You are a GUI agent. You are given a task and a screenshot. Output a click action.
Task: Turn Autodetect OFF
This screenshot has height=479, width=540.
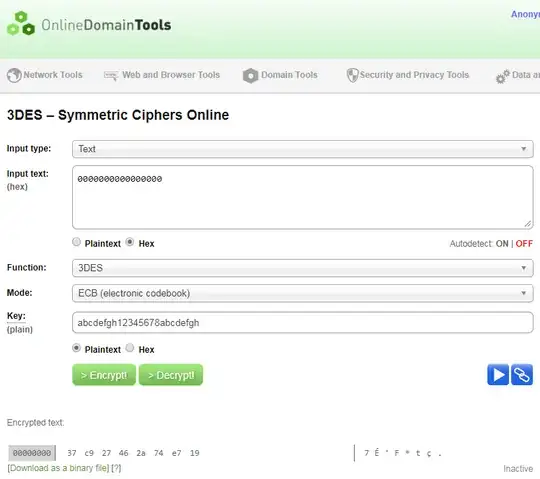524,244
